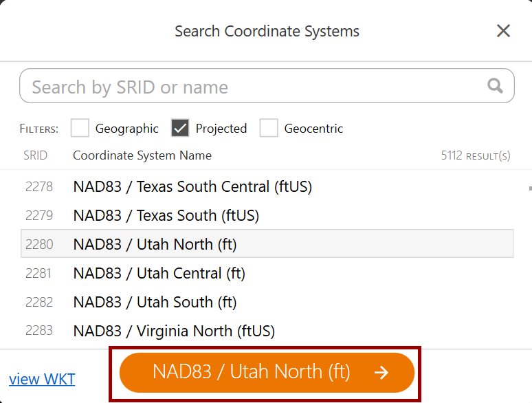Viewport: 532px width, 403px height.
Task: Choose NAD83 / Utah Central (ft)
Action: pyautogui.click(x=159, y=273)
